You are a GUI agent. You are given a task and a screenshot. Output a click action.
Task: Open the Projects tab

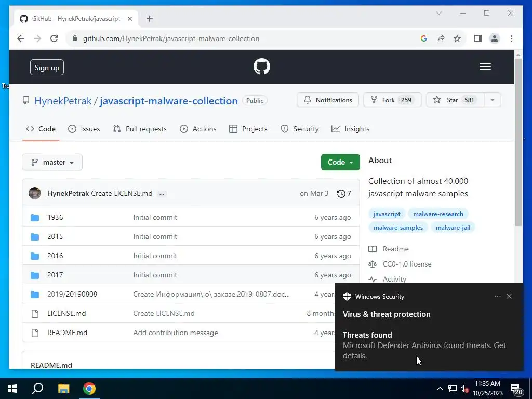coord(248,129)
